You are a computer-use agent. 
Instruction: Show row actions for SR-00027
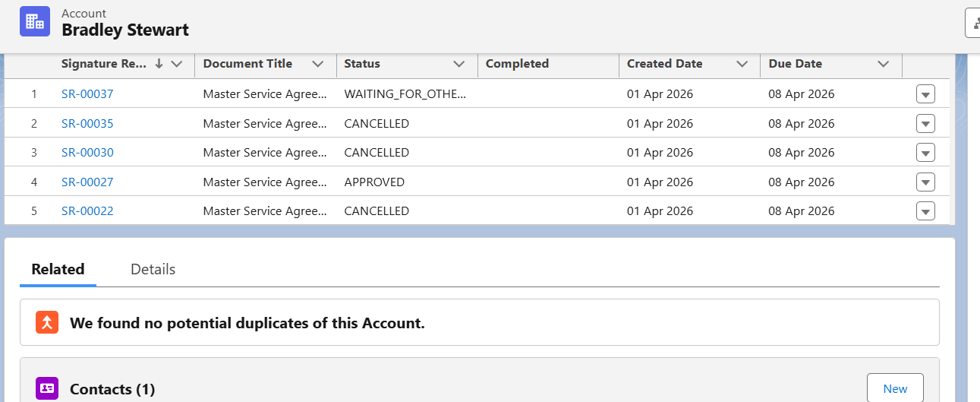[x=925, y=182]
